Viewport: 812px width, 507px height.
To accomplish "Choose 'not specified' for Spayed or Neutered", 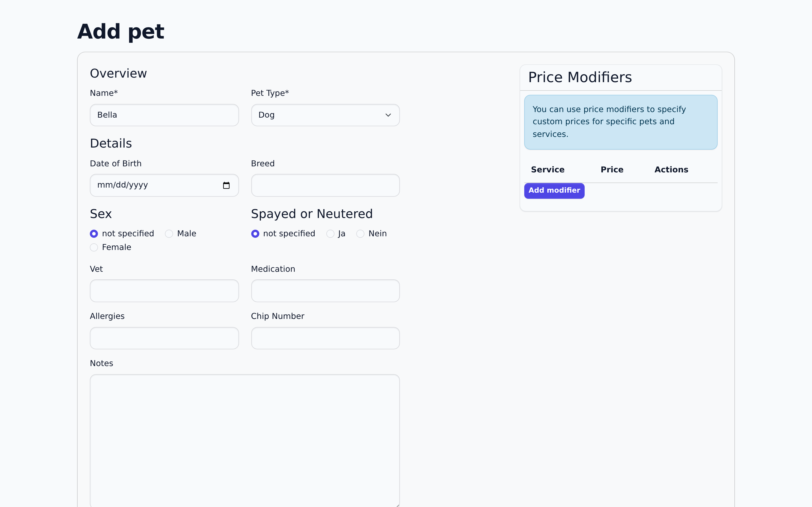I will (x=255, y=234).
